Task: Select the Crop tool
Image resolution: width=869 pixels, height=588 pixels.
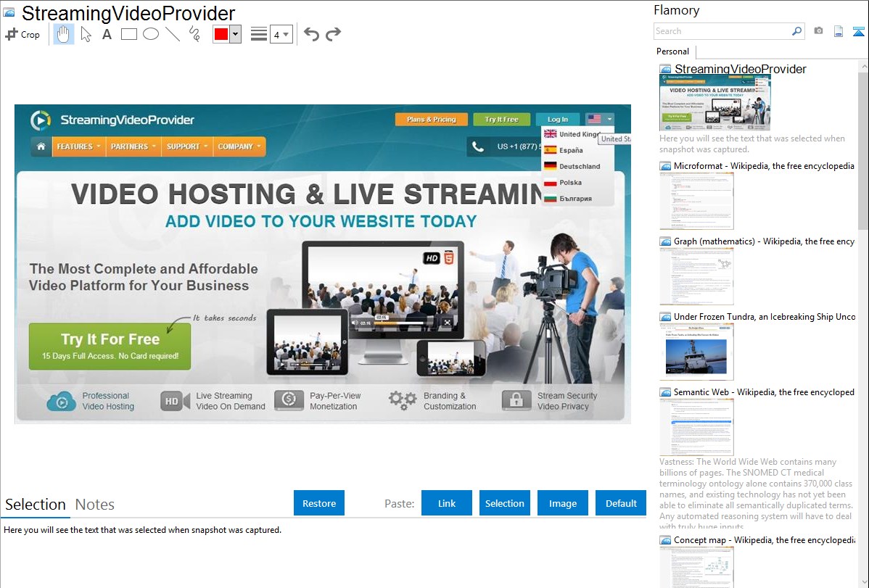Action: 22,34
